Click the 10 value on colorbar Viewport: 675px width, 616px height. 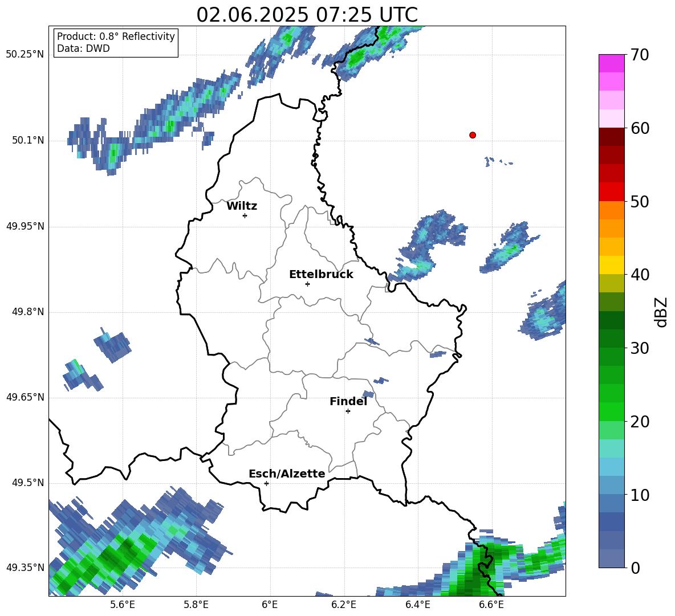(x=639, y=495)
